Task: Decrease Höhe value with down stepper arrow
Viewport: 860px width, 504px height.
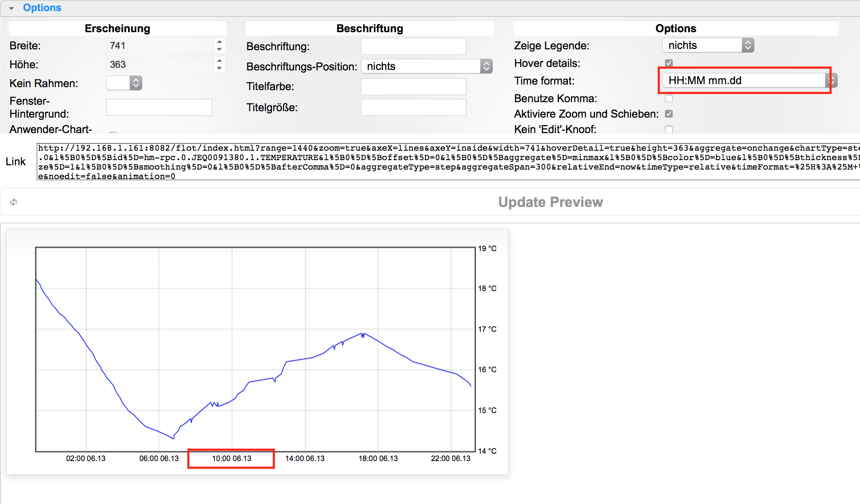Action: [220, 68]
